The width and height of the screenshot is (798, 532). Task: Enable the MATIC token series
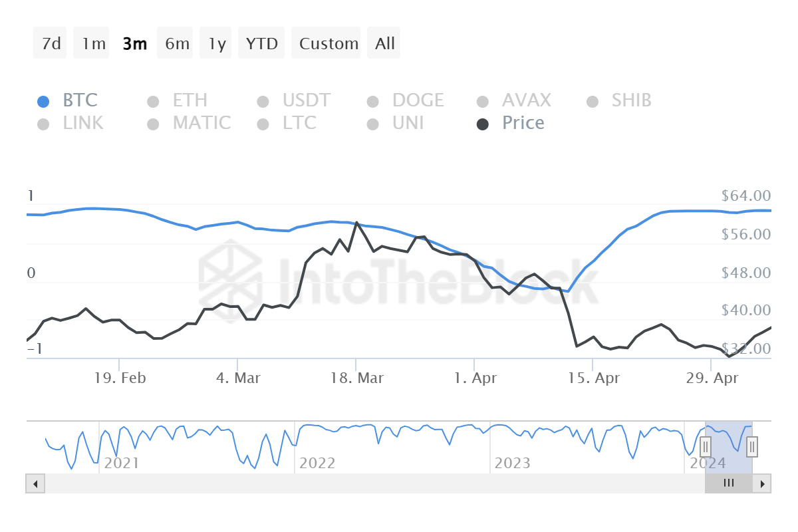click(x=203, y=123)
